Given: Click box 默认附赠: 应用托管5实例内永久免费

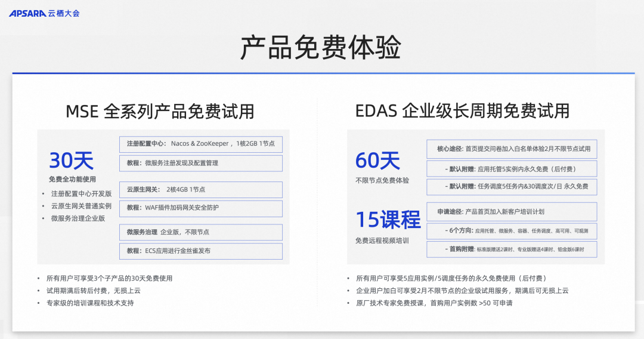Looking at the screenshot, I should pos(512,169).
